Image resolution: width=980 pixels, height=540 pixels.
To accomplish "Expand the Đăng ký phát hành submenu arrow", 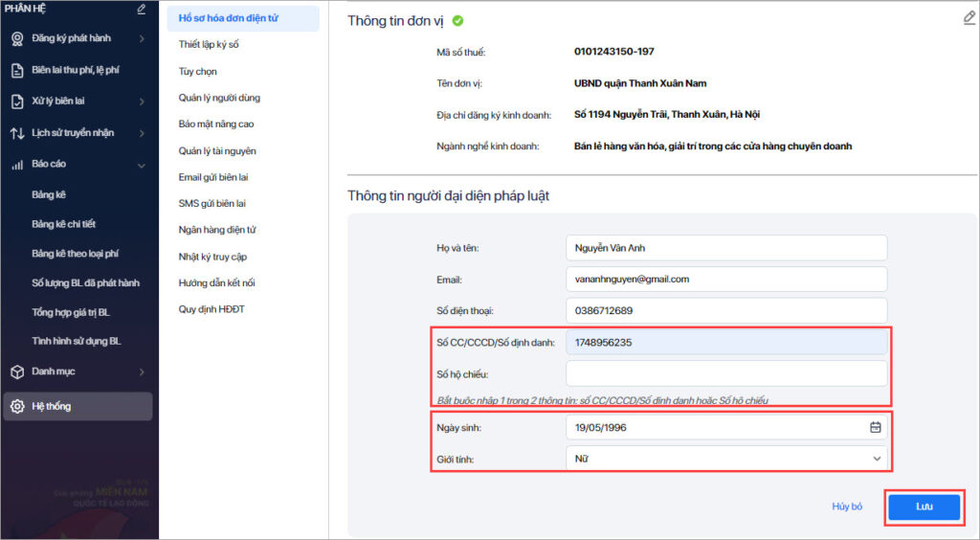I will click(142, 38).
